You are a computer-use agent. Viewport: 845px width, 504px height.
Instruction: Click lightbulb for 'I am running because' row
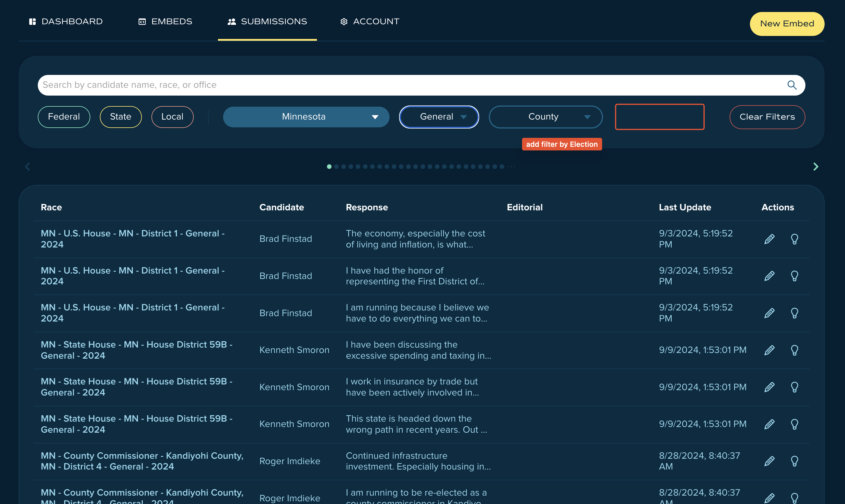pyautogui.click(x=794, y=313)
